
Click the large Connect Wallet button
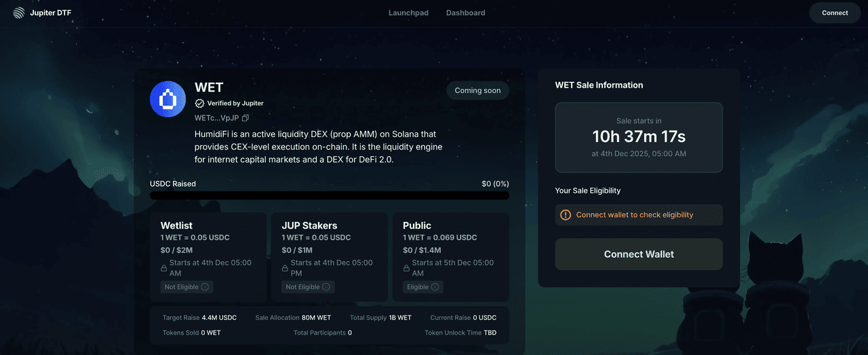(x=639, y=255)
